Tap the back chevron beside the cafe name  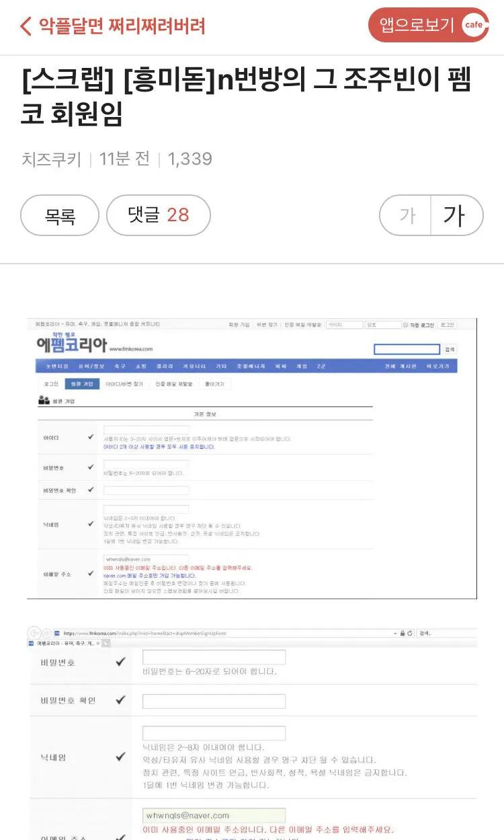[26, 26]
